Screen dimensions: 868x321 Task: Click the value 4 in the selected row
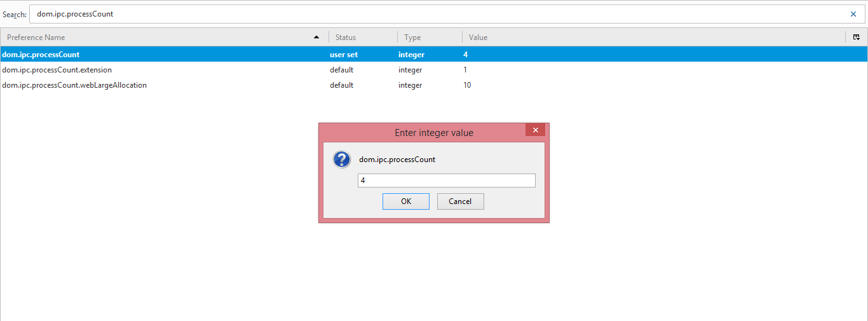pyautogui.click(x=466, y=55)
